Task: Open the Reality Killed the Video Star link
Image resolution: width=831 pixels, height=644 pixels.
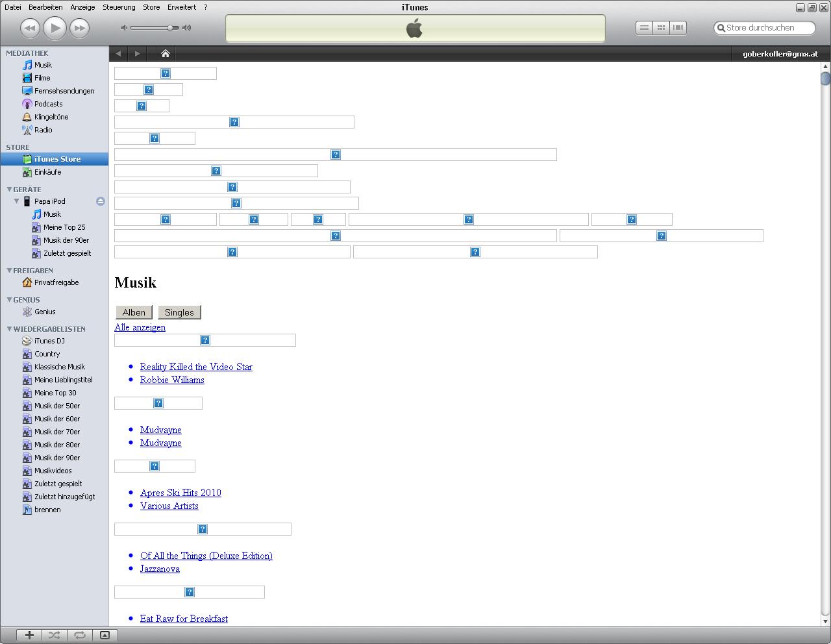Action: (196, 367)
